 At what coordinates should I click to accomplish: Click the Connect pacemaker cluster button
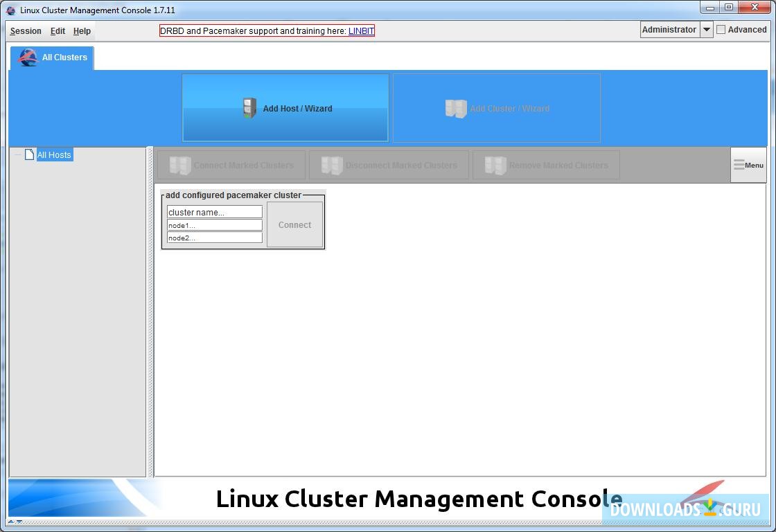tap(295, 224)
